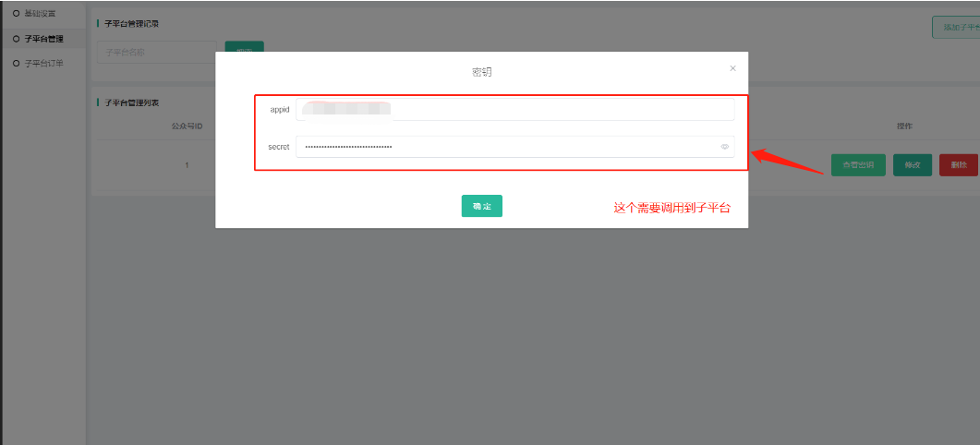Click the ID cell showing 1
This screenshot has width=980, height=445.
coord(187,165)
